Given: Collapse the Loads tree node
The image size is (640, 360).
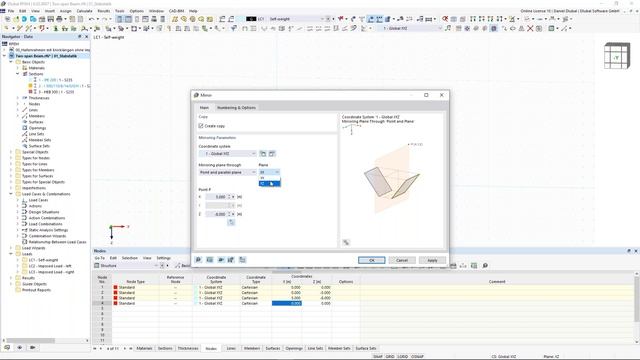Looking at the screenshot, I should [11, 254].
